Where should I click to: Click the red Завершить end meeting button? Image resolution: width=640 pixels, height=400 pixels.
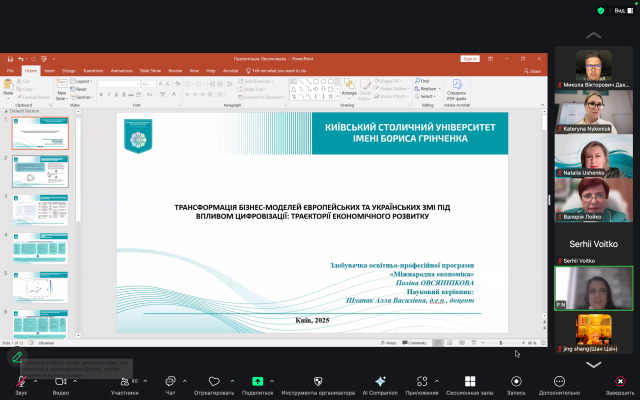(x=620, y=382)
